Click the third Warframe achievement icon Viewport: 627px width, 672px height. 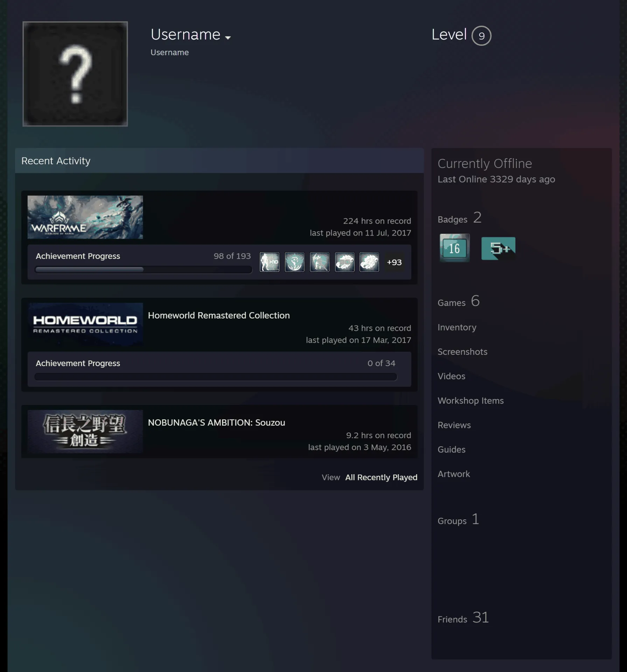[x=320, y=262]
